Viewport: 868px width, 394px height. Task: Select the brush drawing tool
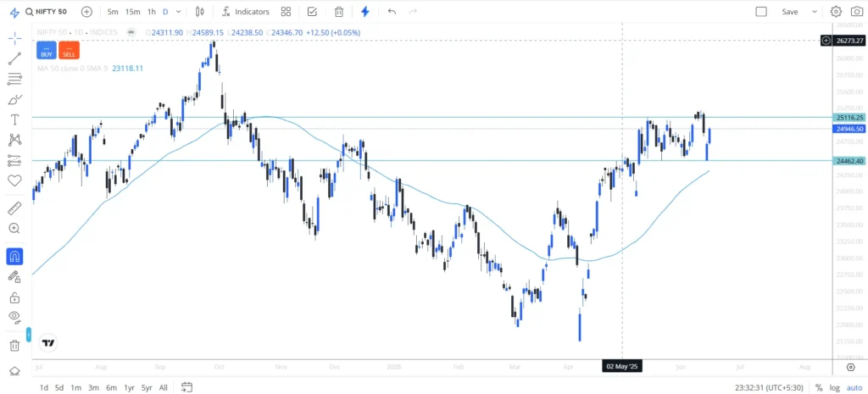point(15,100)
